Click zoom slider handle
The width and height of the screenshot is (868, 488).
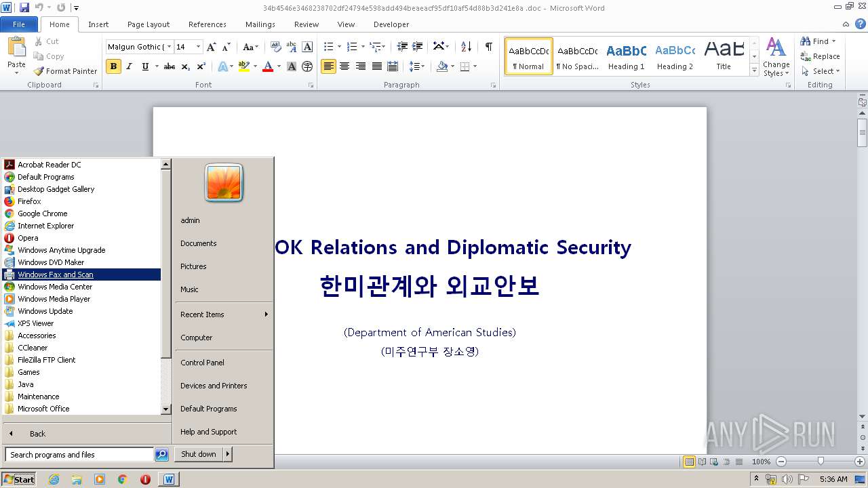tap(821, 462)
